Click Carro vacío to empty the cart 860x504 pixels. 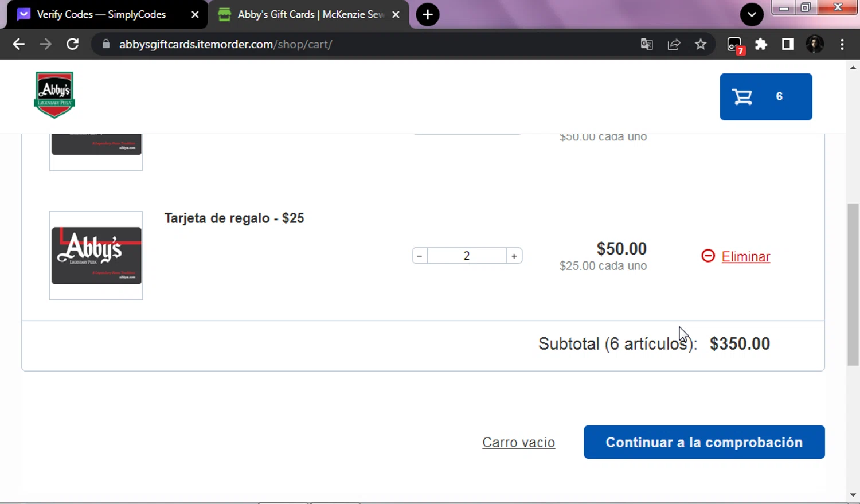tap(518, 442)
